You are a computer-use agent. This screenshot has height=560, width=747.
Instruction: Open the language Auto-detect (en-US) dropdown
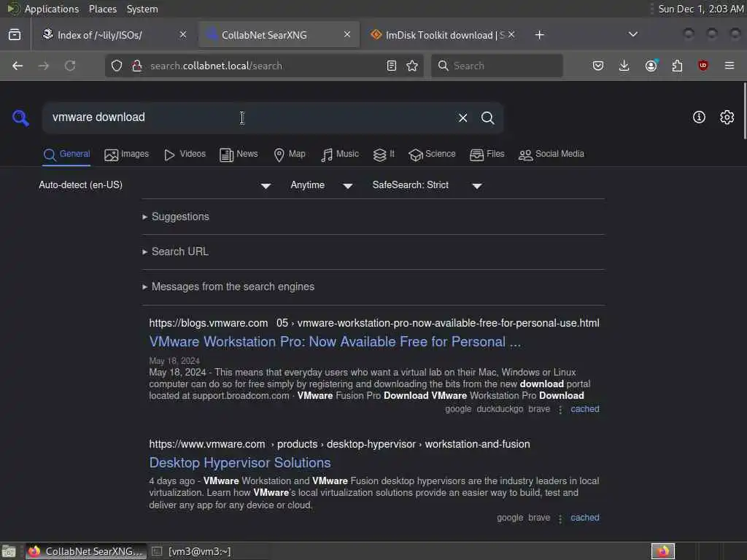click(x=155, y=185)
